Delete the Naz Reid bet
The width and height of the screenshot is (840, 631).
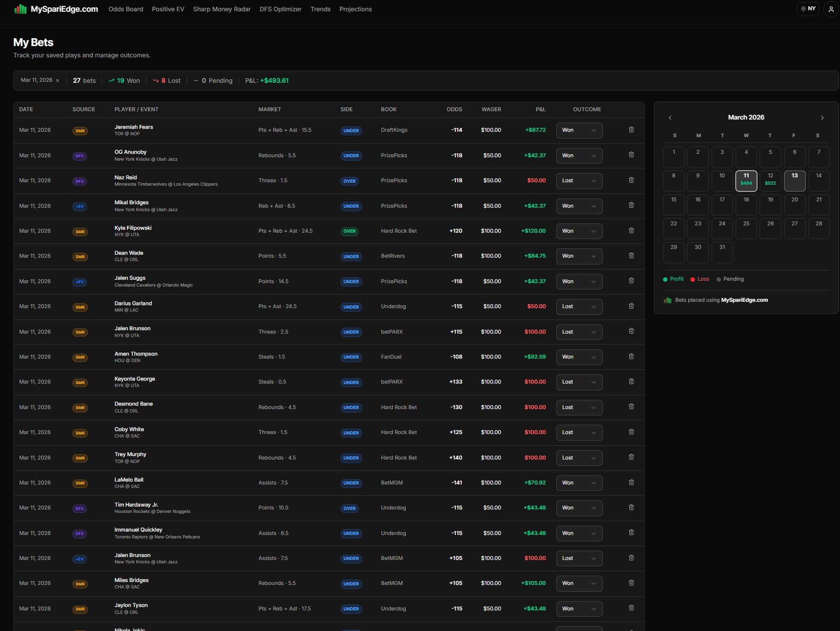coord(631,180)
